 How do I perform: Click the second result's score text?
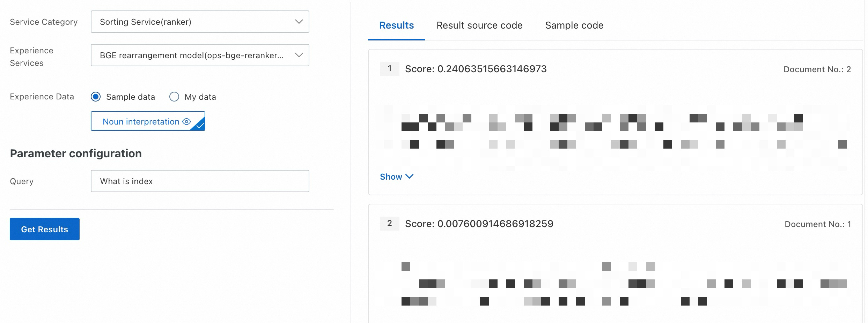(x=479, y=224)
